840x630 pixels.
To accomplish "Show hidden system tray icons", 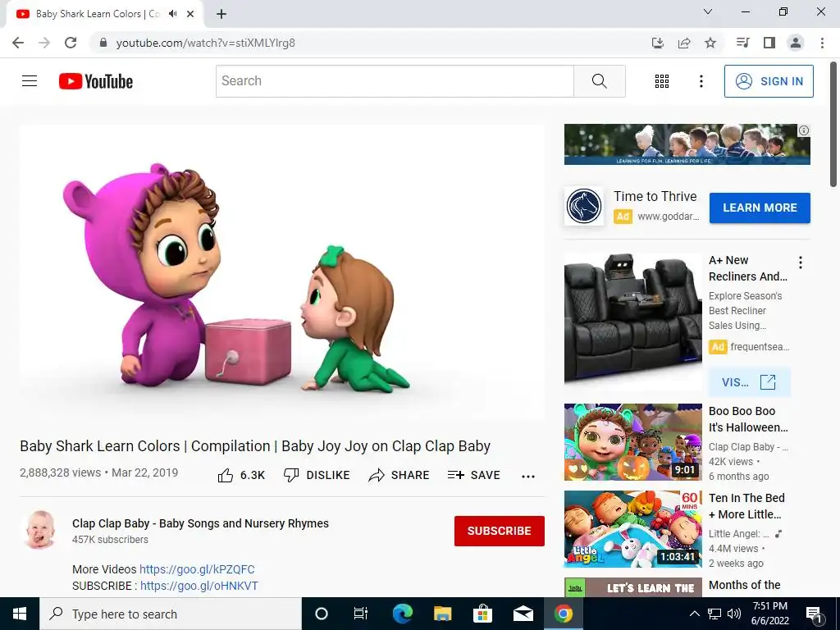I will 694,614.
